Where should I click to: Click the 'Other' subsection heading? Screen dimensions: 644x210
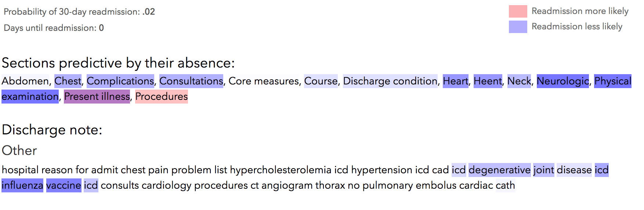pos(19,151)
